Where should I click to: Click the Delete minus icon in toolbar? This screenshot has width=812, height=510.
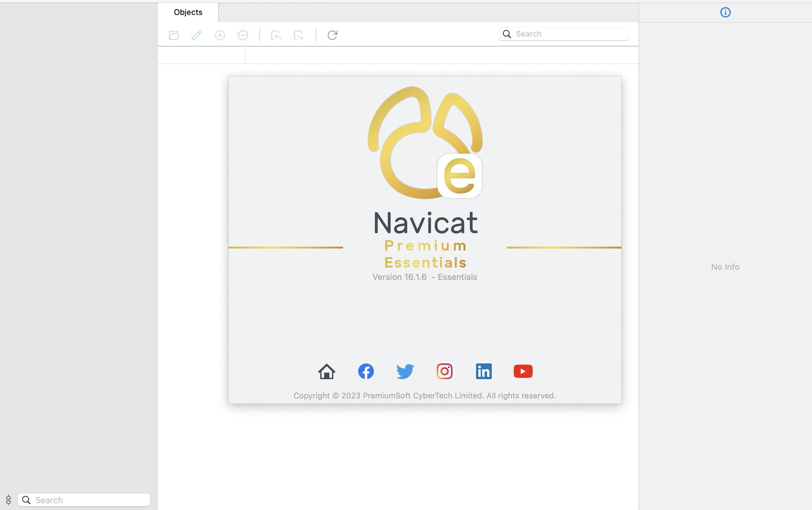pyautogui.click(x=243, y=33)
